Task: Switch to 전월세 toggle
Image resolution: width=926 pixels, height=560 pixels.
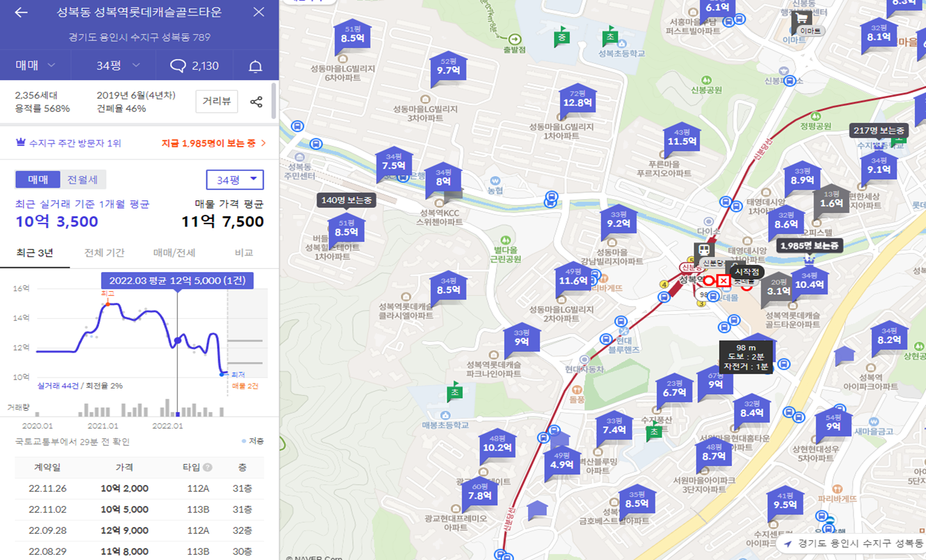Action: [83, 180]
